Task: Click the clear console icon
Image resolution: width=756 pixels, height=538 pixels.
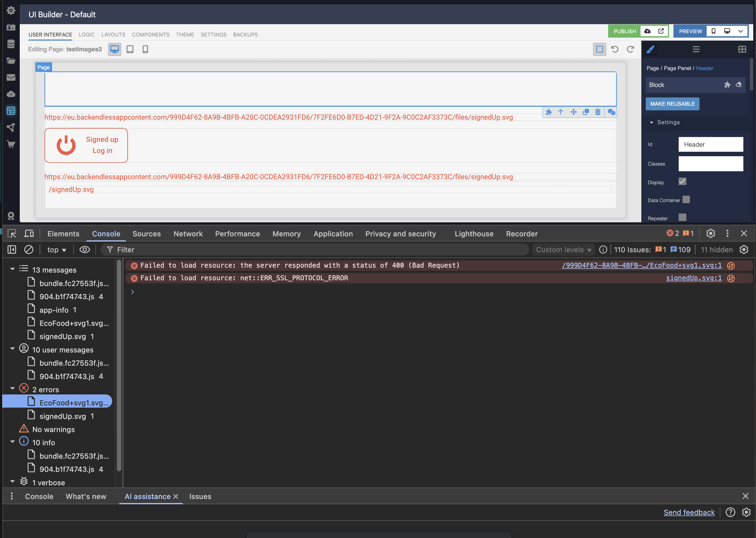Action: (29, 250)
